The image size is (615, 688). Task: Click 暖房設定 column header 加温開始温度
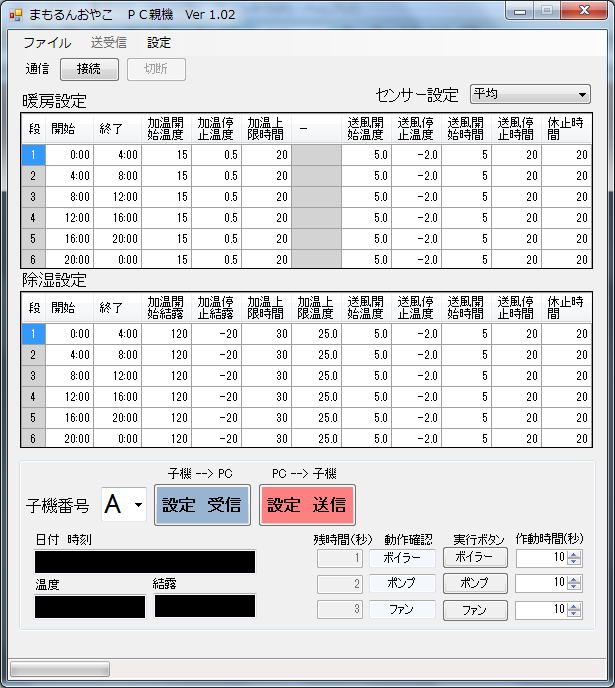tap(166, 129)
